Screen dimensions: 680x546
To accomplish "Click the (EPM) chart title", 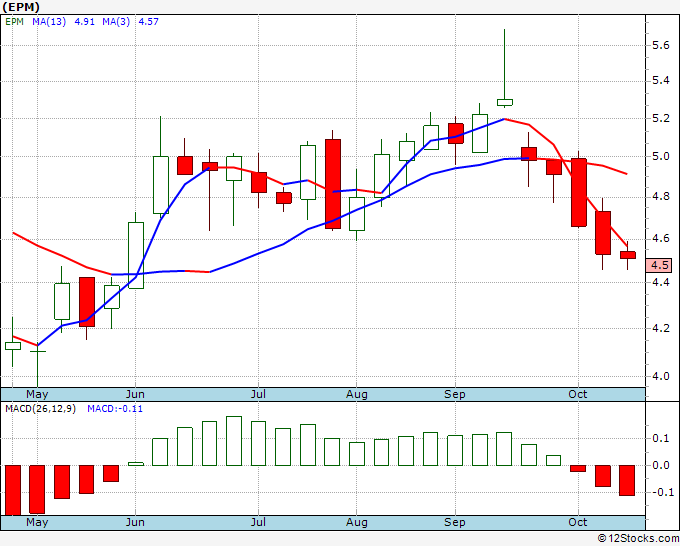I will coord(21,7).
